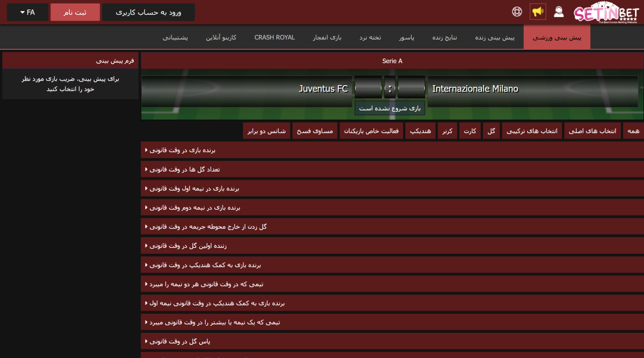Click the headset support agent icon
Image resolution: width=644 pixels, height=358 pixels.
558,11
